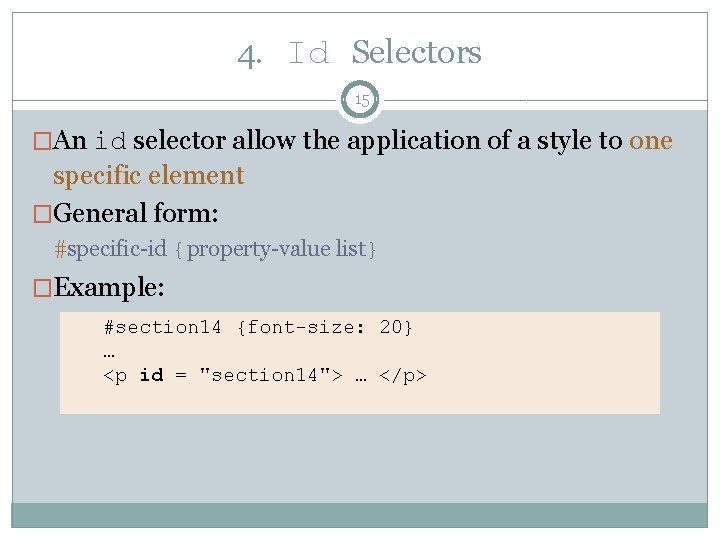The height and width of the screenshot is (540, 720).
Task: Click the bullet marker before "General form:"
Action: click(43, 213)
